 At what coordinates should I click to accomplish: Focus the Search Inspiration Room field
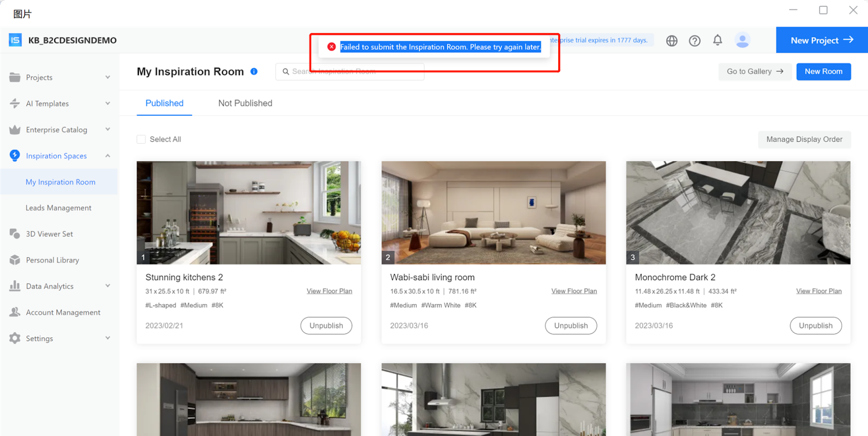click(350, 72)
